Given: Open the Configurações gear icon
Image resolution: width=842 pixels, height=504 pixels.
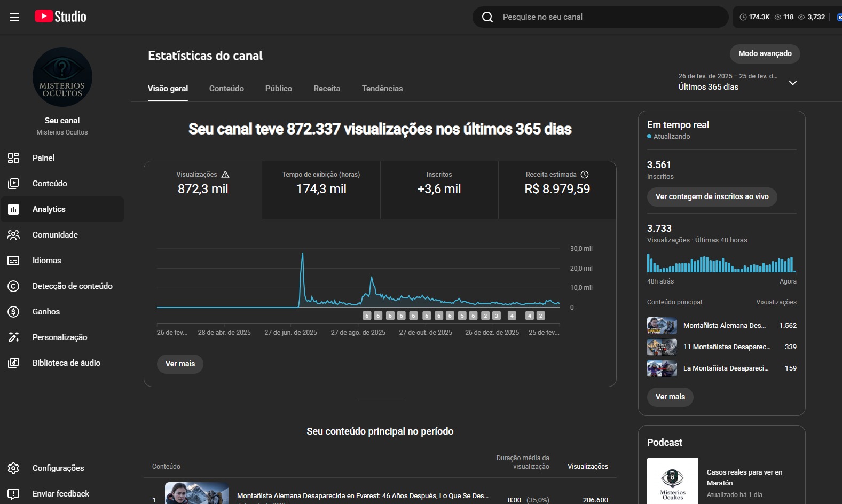Looking at the screenshot, I should tap(13, 468).
